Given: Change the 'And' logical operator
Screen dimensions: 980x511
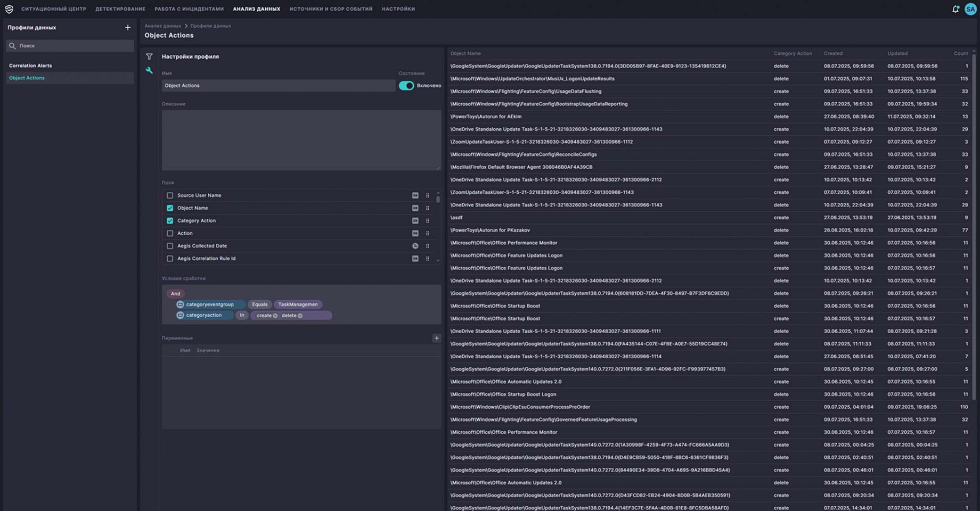Looking at the screenshot, I should click(175, 294).
